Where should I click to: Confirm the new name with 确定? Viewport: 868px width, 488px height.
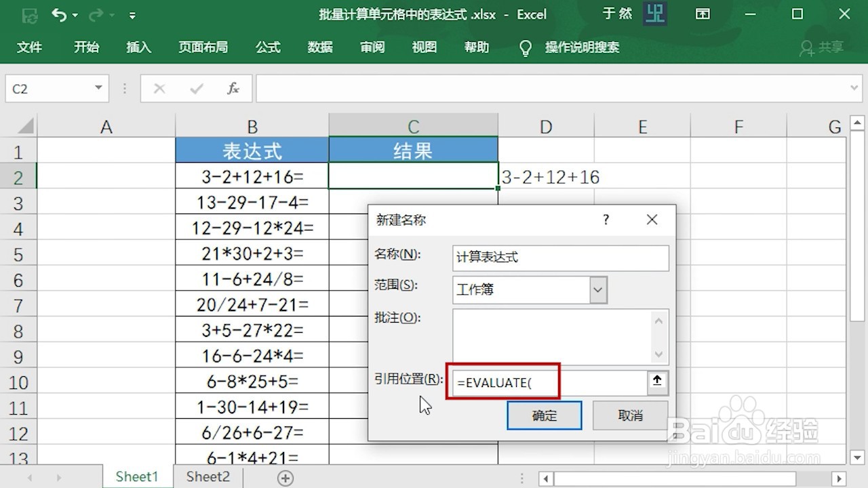pyautogui.click(x=544, y=415)
